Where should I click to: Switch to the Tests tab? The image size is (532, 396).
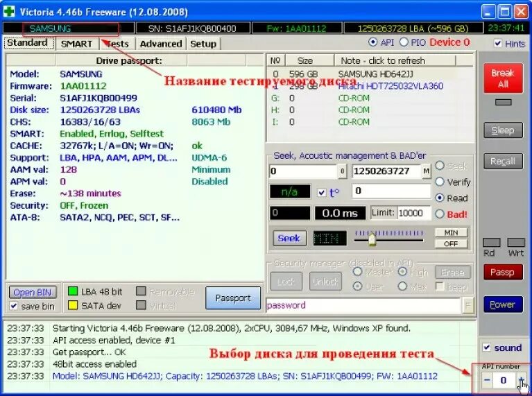click(x=117, y=44)
